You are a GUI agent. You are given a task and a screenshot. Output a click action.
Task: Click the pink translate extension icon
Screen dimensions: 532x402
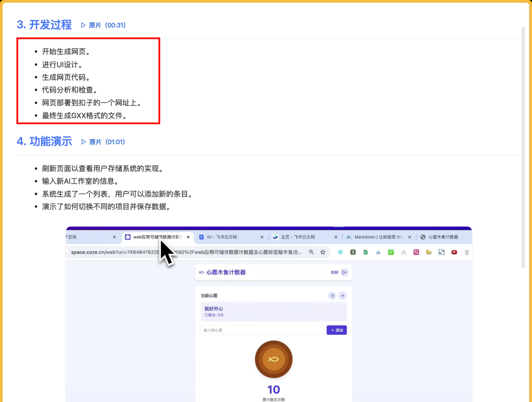(416, 252)
